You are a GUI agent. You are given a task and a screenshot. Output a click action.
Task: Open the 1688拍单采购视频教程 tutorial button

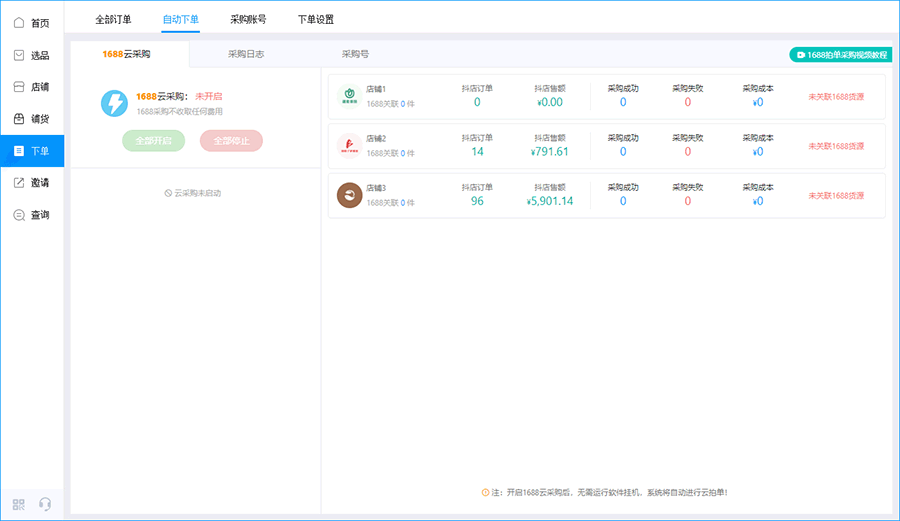[840, 55]
